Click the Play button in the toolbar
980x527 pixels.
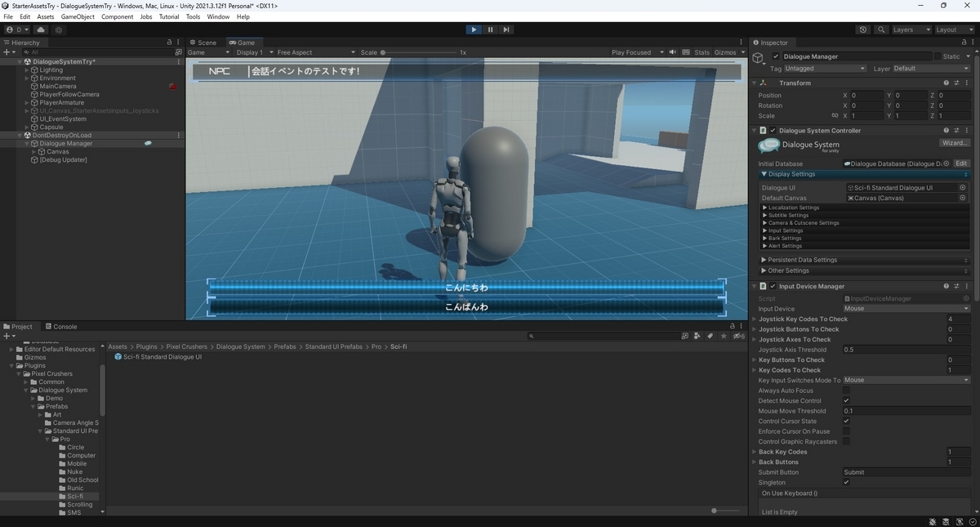474,29
